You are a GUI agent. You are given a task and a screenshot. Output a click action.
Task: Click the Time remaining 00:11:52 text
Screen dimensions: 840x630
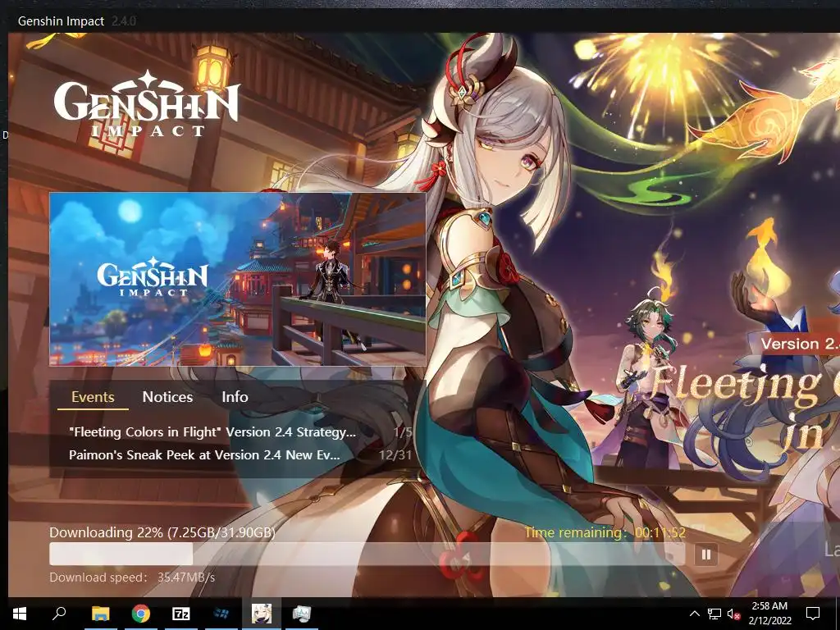(605, 532)
